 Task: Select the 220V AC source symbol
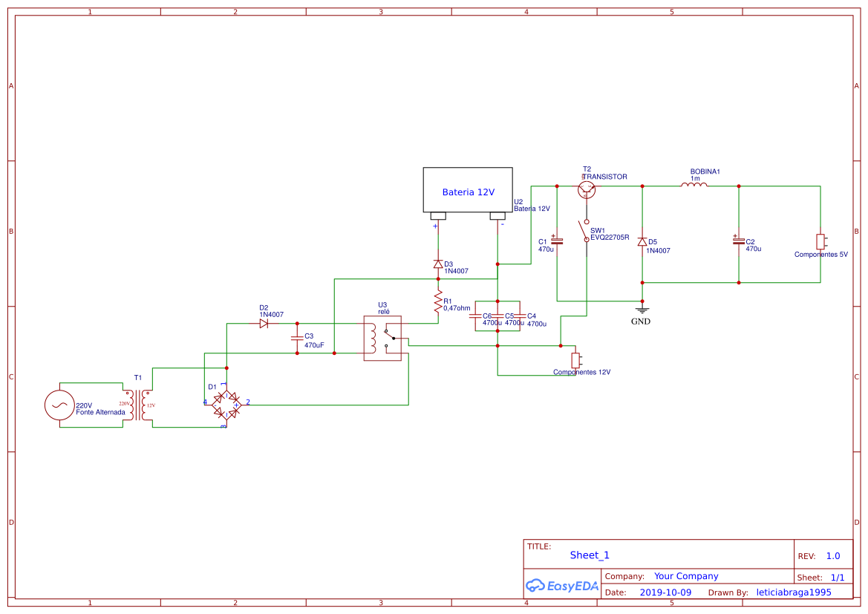coord(59,405)
